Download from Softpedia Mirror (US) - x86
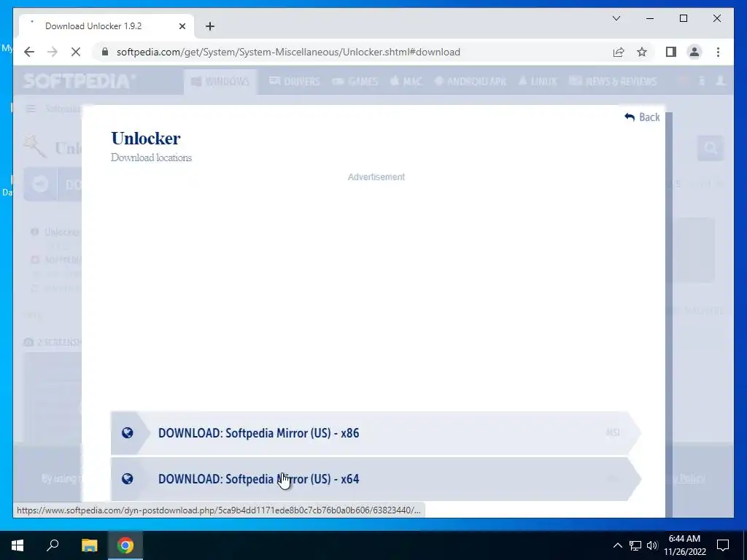This screenshot has height=560, width=747. [x=376, y=433]
